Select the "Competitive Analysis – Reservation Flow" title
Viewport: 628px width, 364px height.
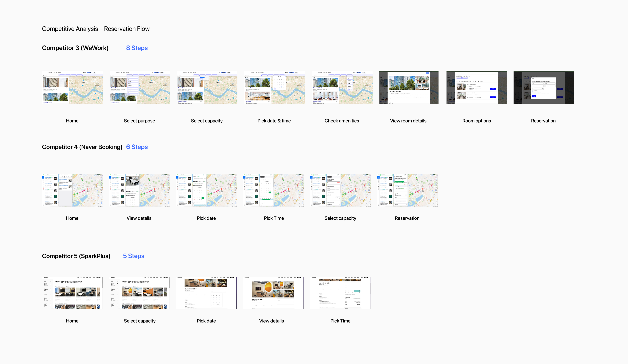[x=96, y=29]
